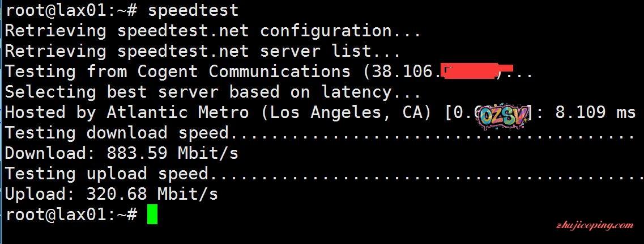The height and width of the screenshot is (244, 644).
Task: Click the visible 38.106 IP prefix
Action: pos(404,71)
